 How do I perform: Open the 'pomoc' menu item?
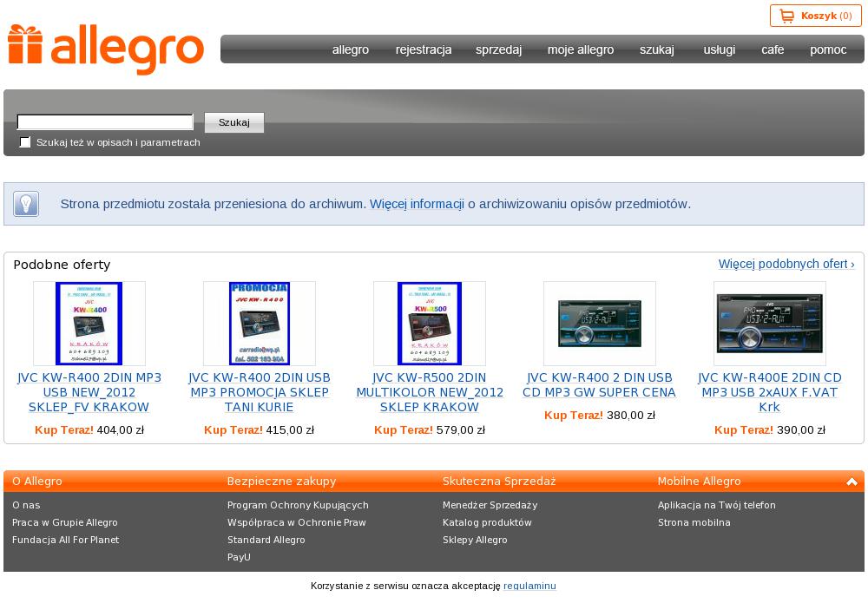tap(828, 49)
